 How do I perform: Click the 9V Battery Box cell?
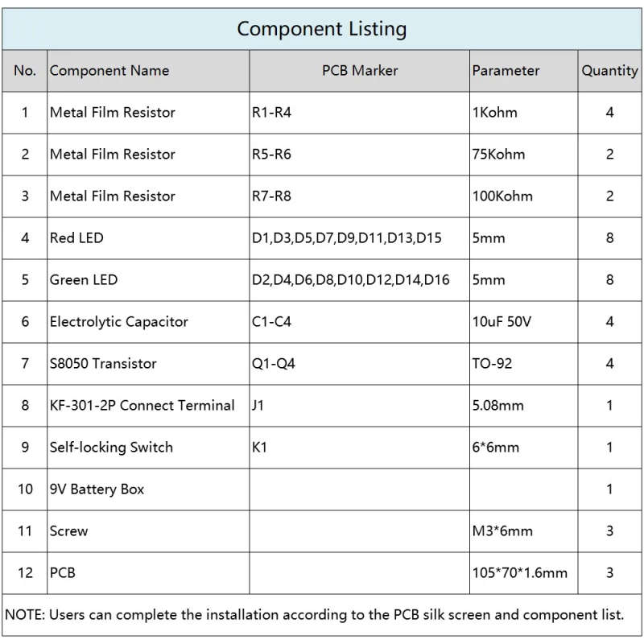[x=148, y=489]
